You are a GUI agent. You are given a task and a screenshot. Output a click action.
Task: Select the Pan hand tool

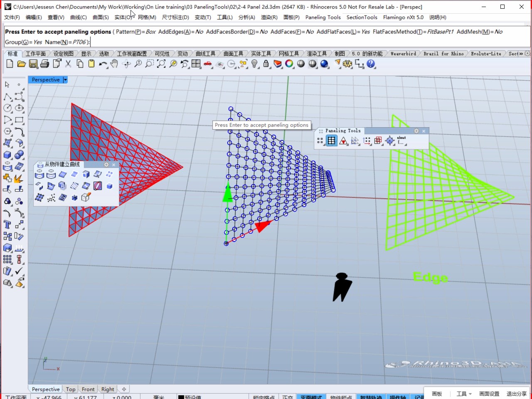coord(114,64)
